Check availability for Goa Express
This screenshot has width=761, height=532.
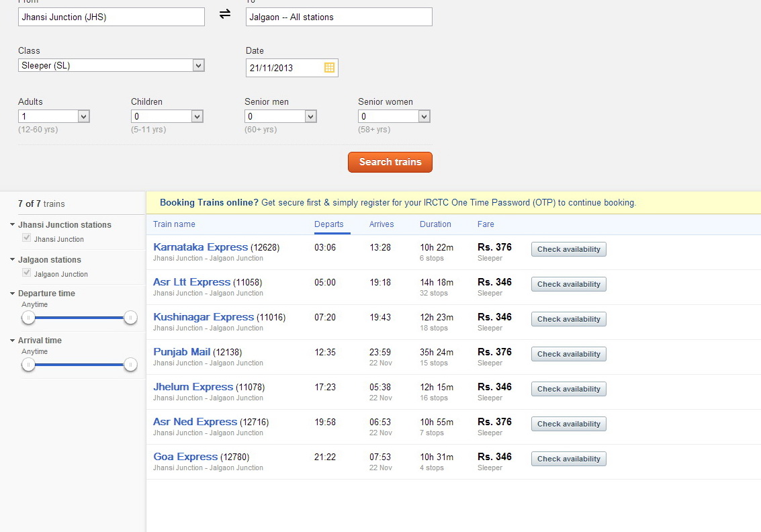(x=568, y=459)
